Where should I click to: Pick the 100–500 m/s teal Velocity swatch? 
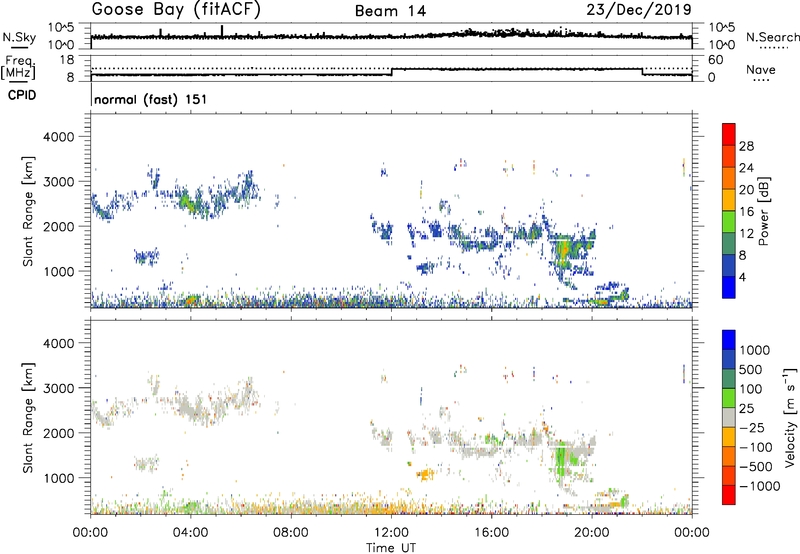coord(729,379)
